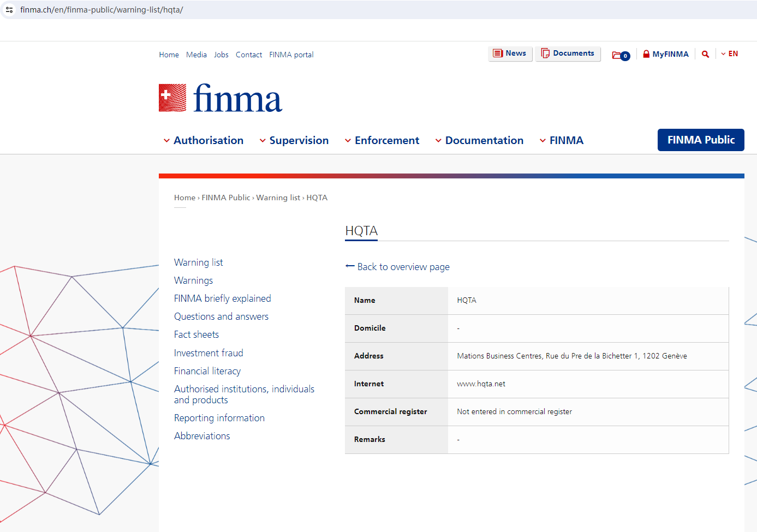Select 'Not entered in commercial register' text
This screenshot has width=757, height=532.
514,411
